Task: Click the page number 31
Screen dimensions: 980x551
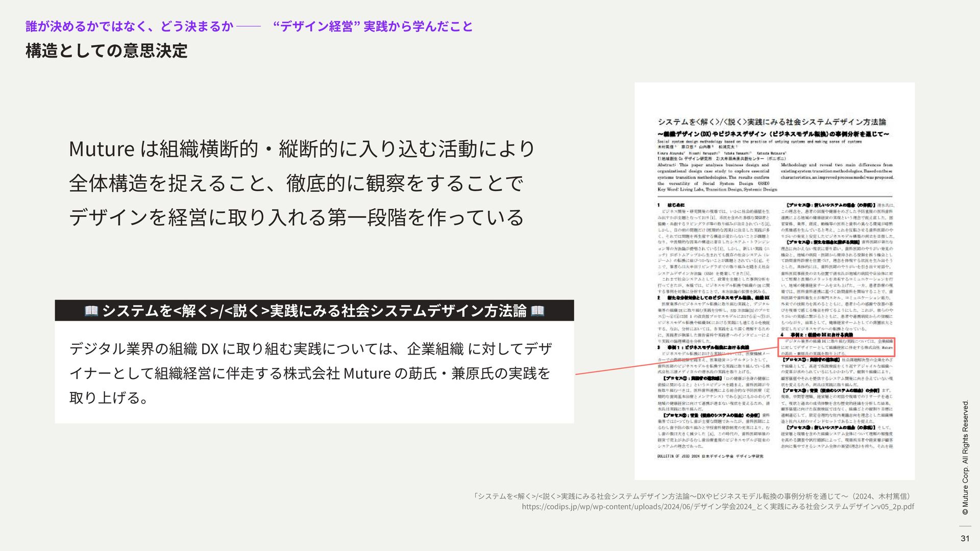Action: point(965,538)
